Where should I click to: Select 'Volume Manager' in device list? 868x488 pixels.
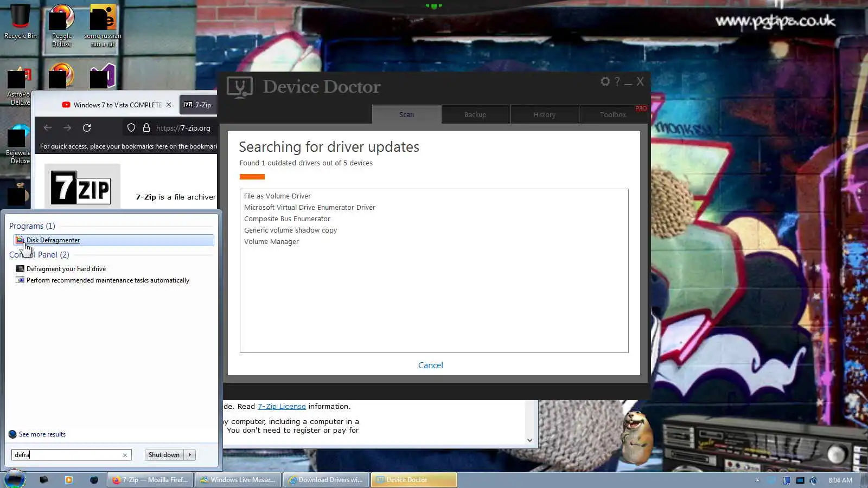click(271, 242)
